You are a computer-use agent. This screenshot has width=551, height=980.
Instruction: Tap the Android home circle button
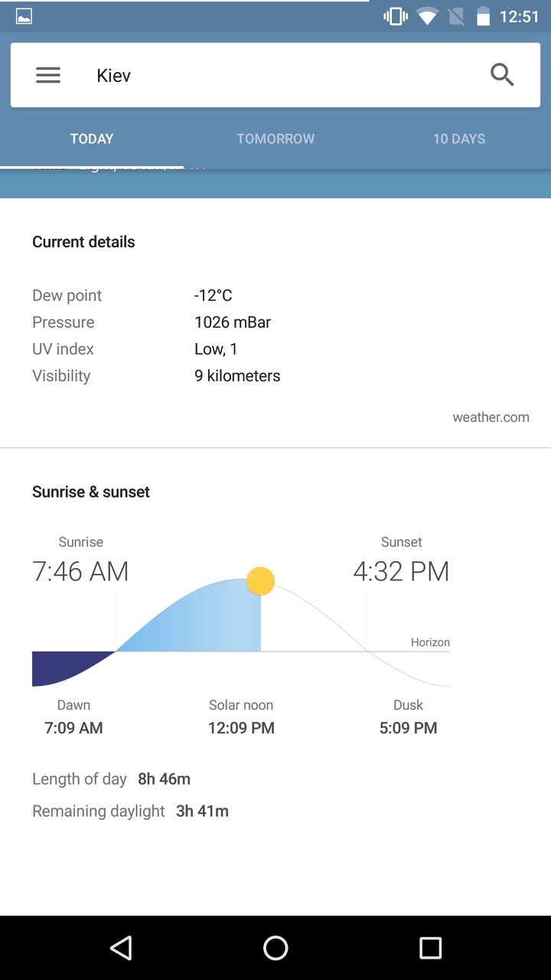click(x=275, y=948)
